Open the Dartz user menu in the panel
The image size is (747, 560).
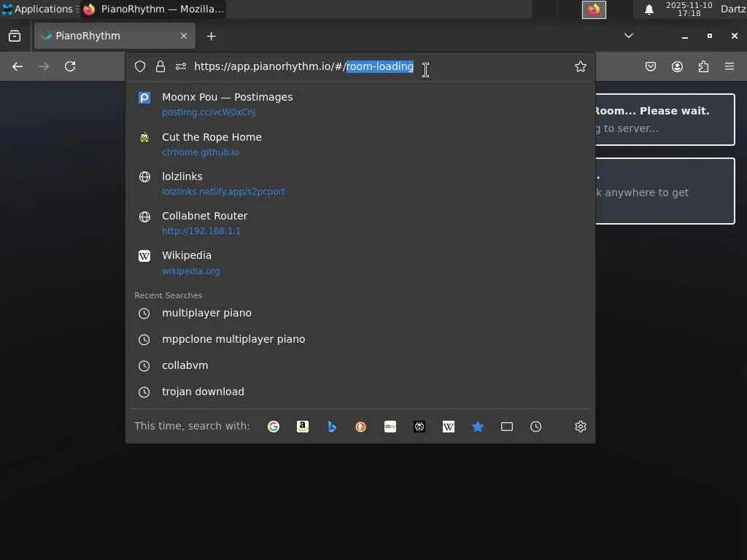pyautogui.click(x=733, y=9)
